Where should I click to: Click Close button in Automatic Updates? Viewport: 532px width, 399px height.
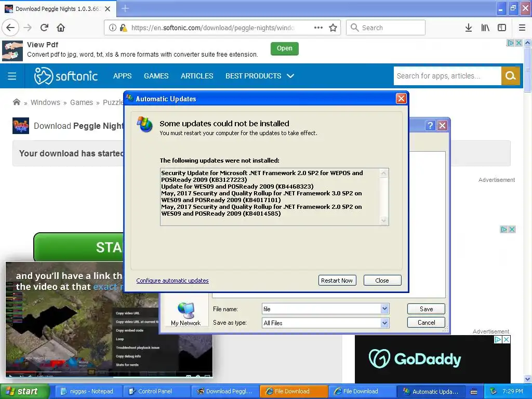(382, 281)
